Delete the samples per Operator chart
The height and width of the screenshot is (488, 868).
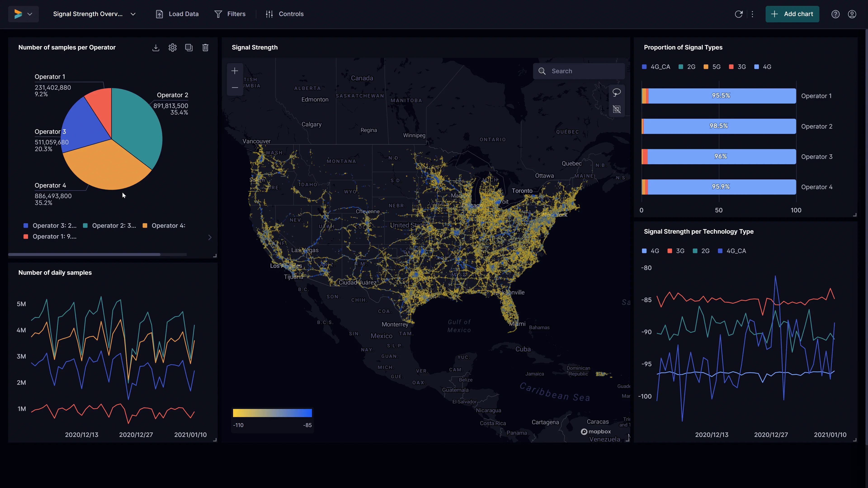click(x=205, y=47)
